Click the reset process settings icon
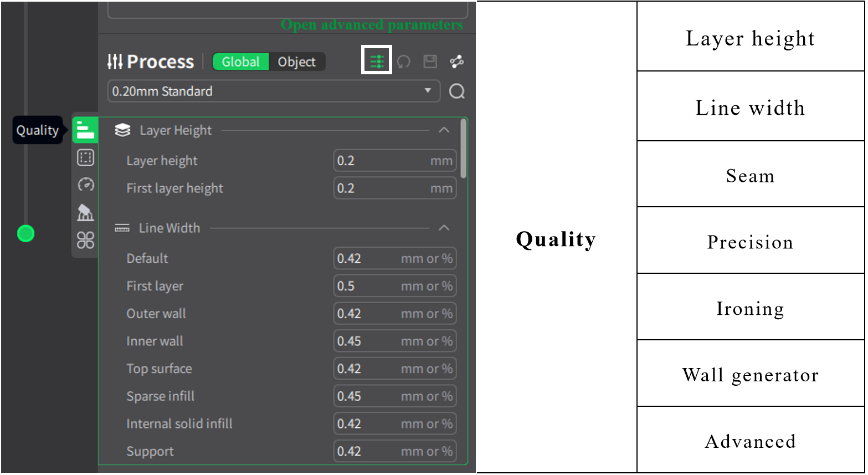 [x=404, y=62]
